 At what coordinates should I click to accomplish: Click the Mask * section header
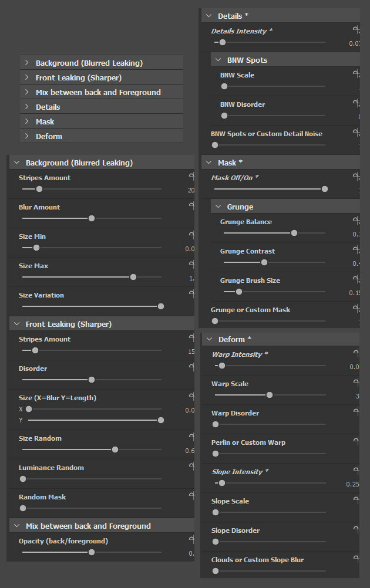(x=230, y=163)
